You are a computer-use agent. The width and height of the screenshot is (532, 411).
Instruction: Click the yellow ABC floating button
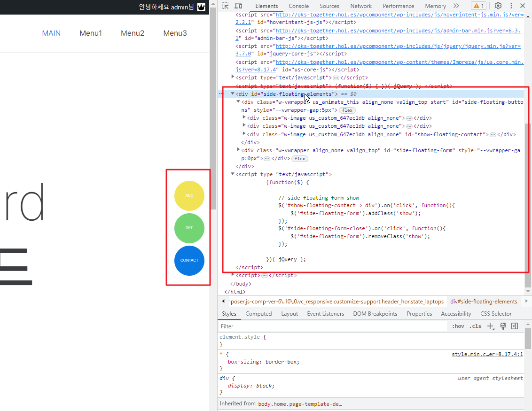click(x=189, y=196)
